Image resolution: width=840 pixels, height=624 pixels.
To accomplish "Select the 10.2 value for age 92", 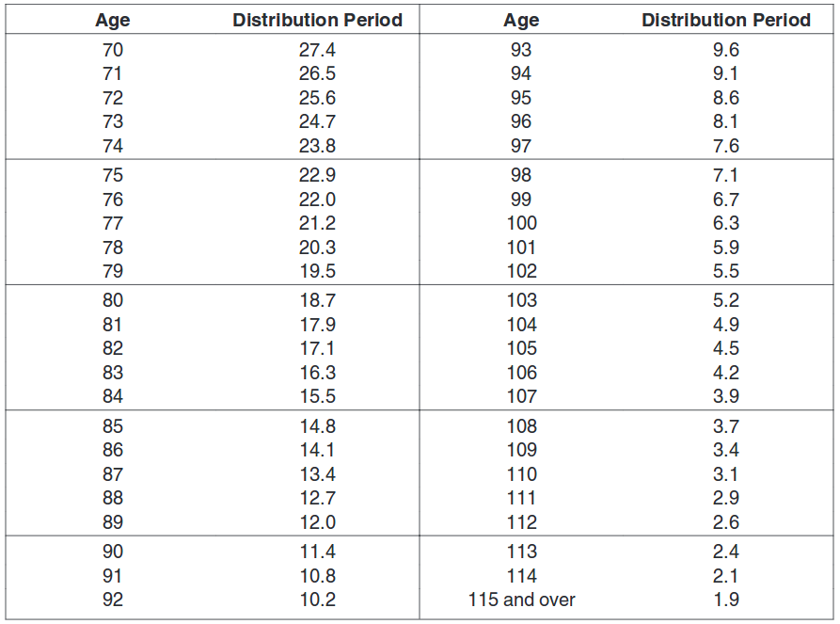I will coord(317,599).
